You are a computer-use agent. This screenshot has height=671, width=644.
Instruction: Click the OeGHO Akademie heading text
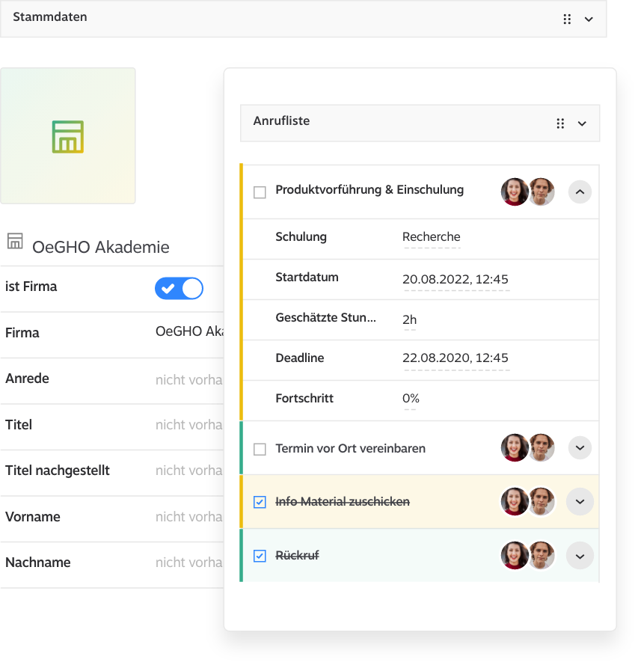[x=101, y=248]
